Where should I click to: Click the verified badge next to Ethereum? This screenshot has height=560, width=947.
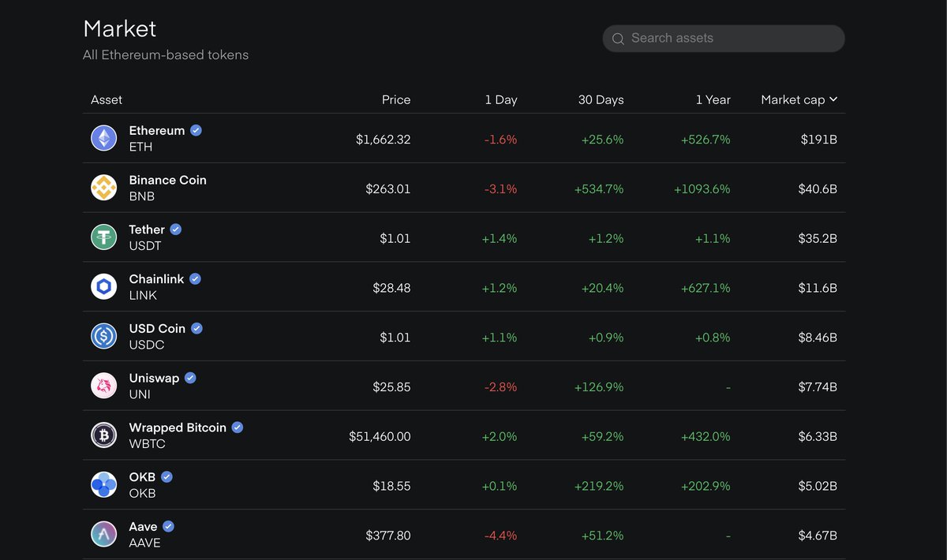point(196,130)
